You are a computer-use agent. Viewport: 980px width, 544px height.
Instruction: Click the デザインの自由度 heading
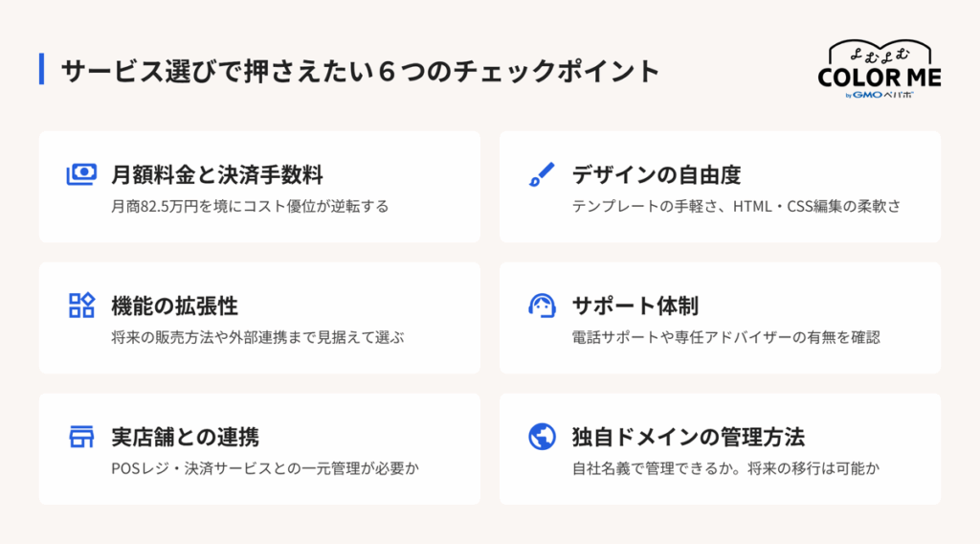(x=657, y=174)
